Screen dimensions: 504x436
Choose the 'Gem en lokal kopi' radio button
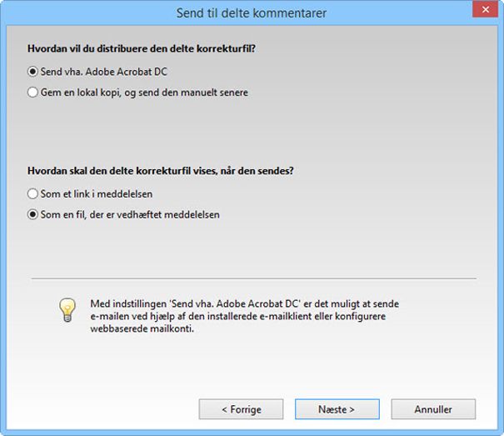coord(33,93)
